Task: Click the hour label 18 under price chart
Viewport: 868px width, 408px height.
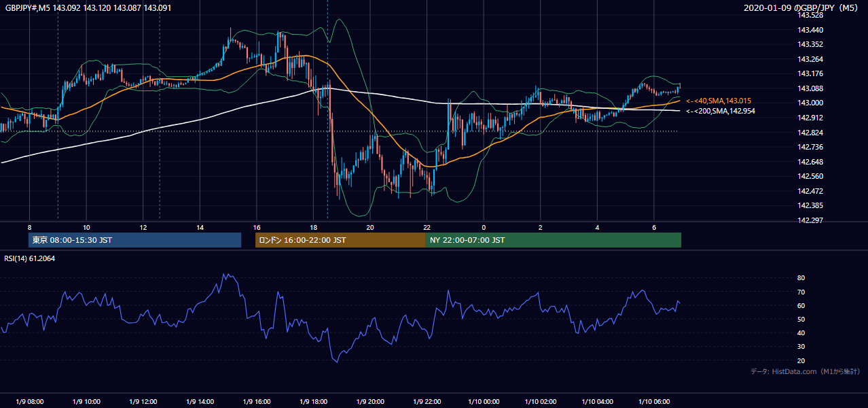Action: (314, 227)
